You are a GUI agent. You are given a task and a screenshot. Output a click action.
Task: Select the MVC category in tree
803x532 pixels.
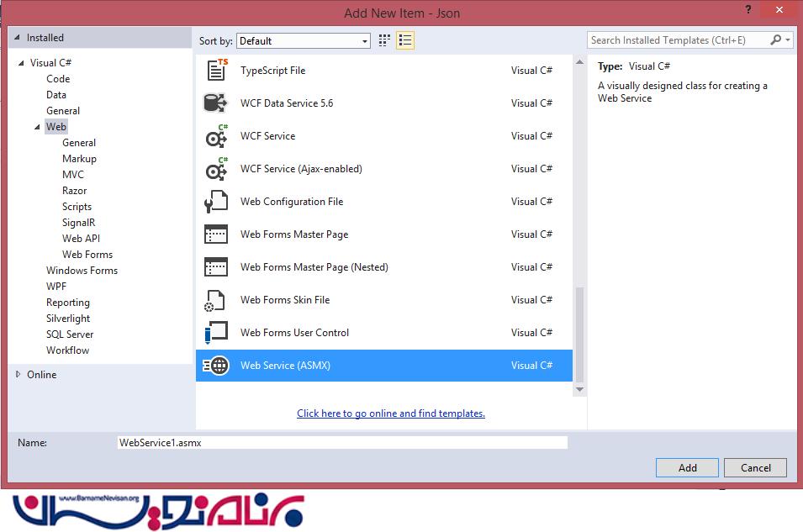(x=73, y=175)
